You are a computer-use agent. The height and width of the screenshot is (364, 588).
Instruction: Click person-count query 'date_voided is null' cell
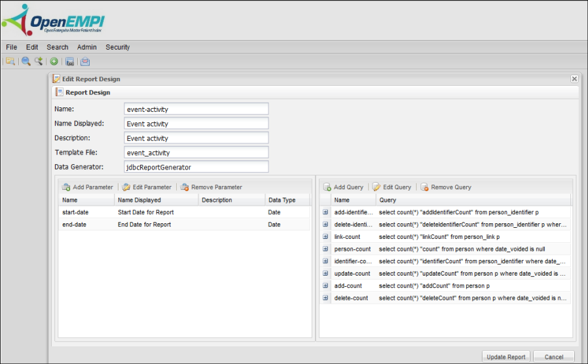click(x=462, y=249)
